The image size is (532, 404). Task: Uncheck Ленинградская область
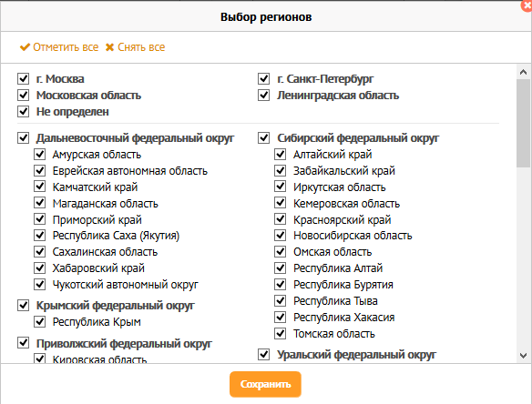click(263, 95)
